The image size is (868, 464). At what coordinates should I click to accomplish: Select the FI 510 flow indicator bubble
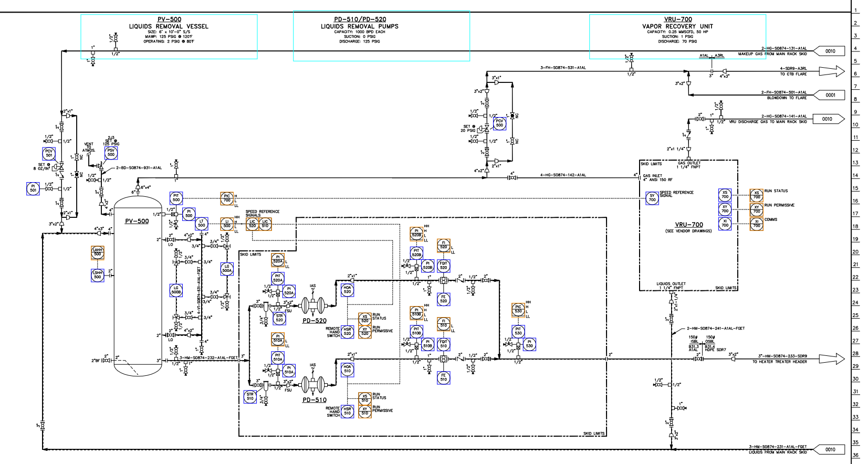[x=444, y=324]
